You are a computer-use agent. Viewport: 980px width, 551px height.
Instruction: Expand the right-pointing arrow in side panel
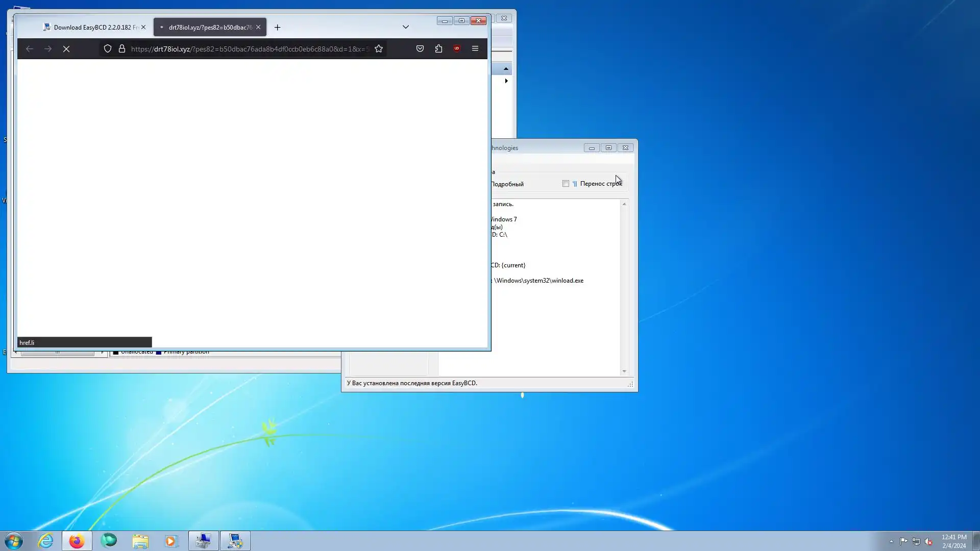pyautogui.click(x=506, y=81)
